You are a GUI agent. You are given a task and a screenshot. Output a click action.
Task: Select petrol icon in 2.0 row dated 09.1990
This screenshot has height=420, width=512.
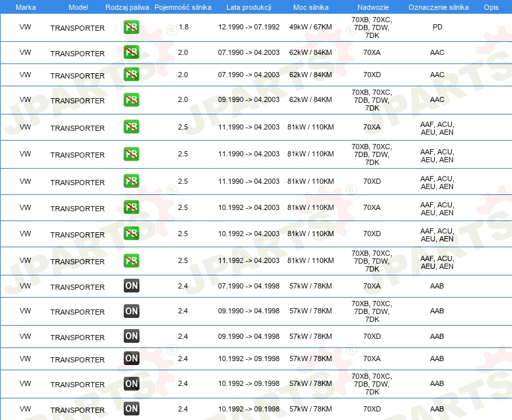pyautogui.click(x=131, y=99)
